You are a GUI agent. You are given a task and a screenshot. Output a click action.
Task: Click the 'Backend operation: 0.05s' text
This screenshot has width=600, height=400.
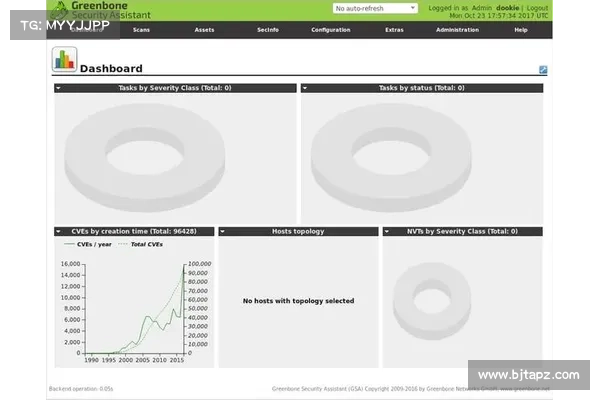point(81,389)
